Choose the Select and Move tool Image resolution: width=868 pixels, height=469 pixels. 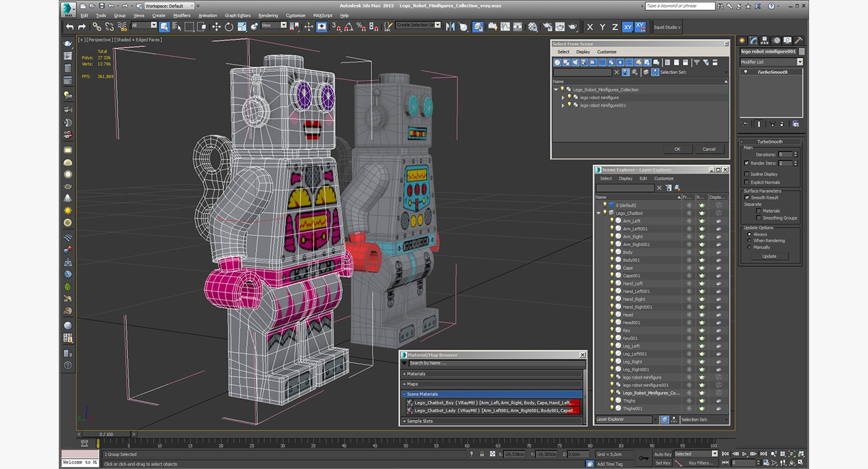click(x=217, y=27)
